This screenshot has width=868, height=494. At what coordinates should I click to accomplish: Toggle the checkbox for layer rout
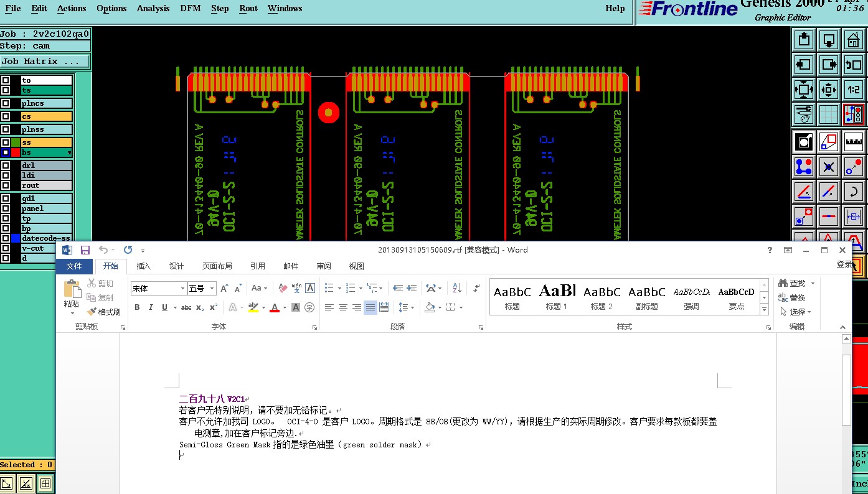(x=6, y=185)
